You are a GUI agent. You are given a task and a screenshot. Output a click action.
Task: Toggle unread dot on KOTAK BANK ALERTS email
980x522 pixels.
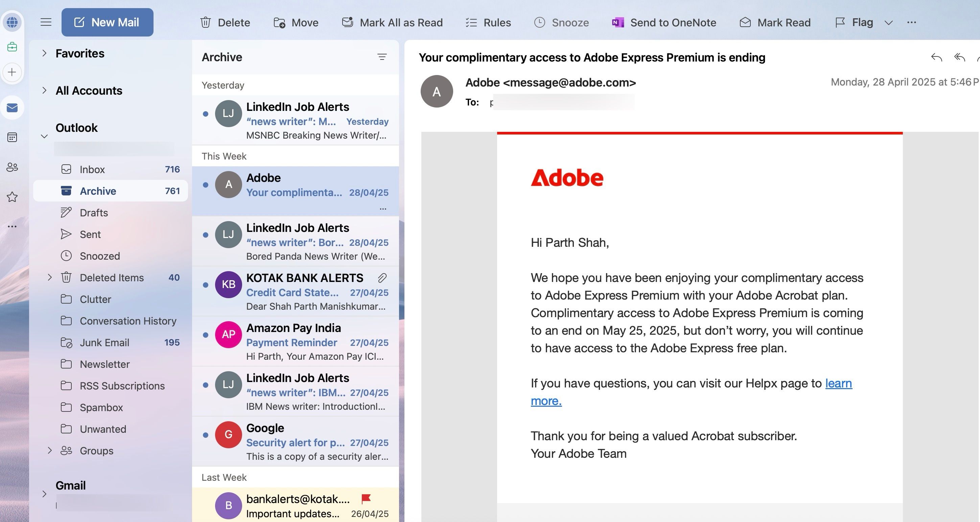pyautogui.click(x=206, y=285)
